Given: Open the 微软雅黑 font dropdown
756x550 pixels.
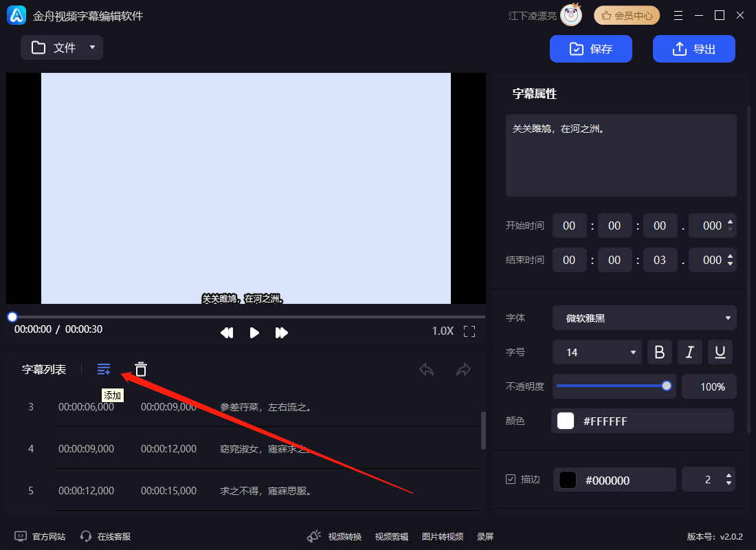Looking at the screenshot, I should click(x=645, y=318).
